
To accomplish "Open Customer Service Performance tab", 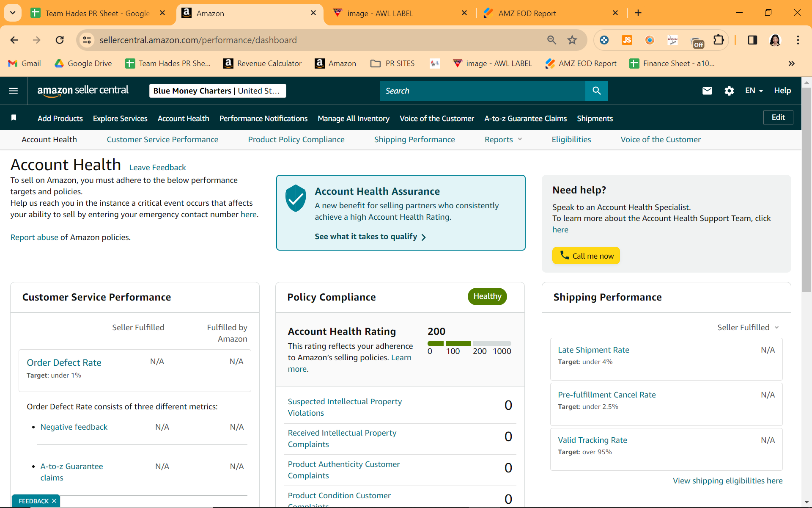I will [162, 139].
